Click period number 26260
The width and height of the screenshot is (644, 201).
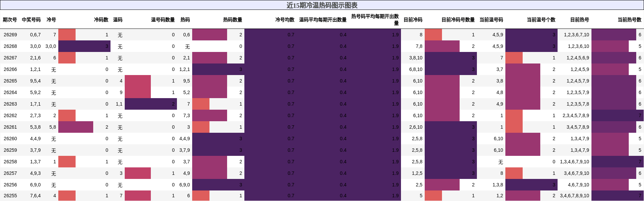[10, 139]
